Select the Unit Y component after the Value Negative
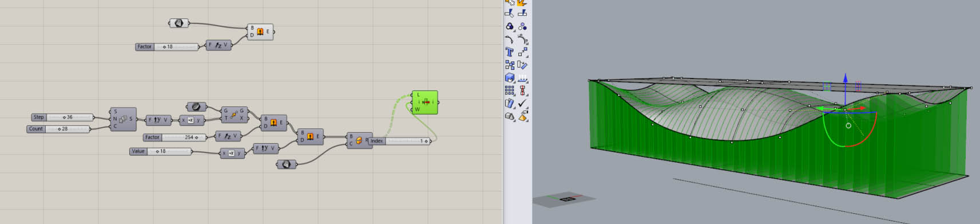Screen dimensions: 980x224 265,148
